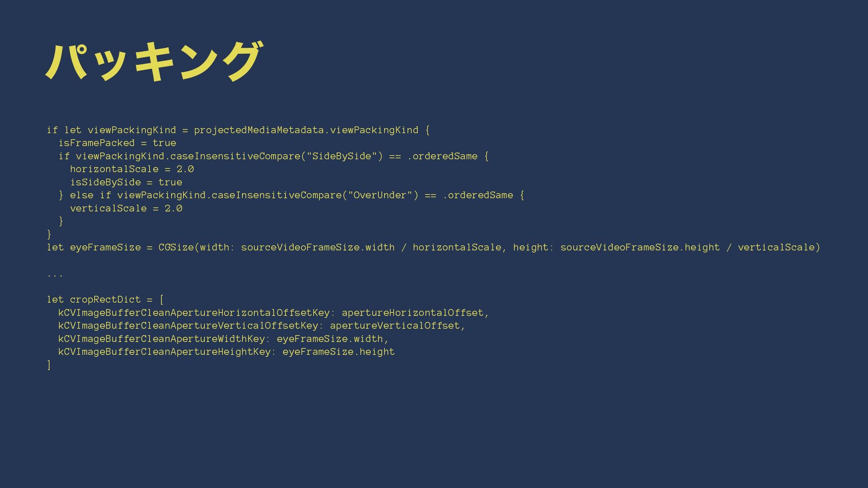Click kCVImageBufferCleanApertureVerticalOffsetKey
This screenshot has height=488, width=868.
[188, 326]
